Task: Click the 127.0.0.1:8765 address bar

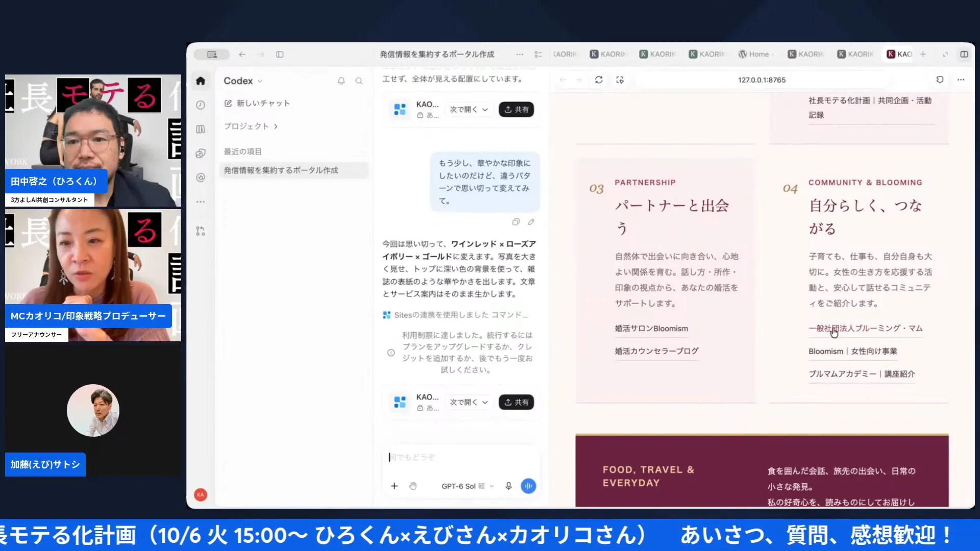Action: pyautogui.click(x=762, y=80)
